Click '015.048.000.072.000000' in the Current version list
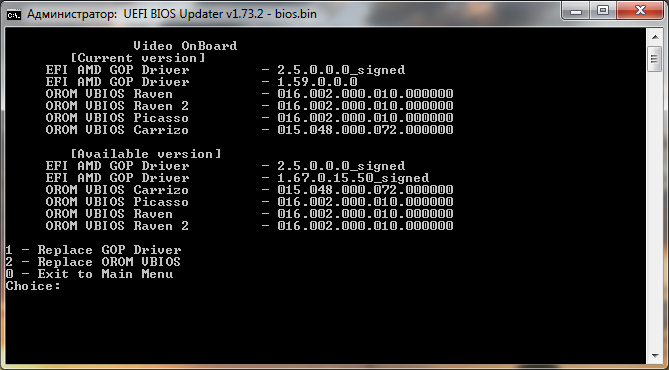The width and height of the screenshot is (669, 370). pos(365,130)
